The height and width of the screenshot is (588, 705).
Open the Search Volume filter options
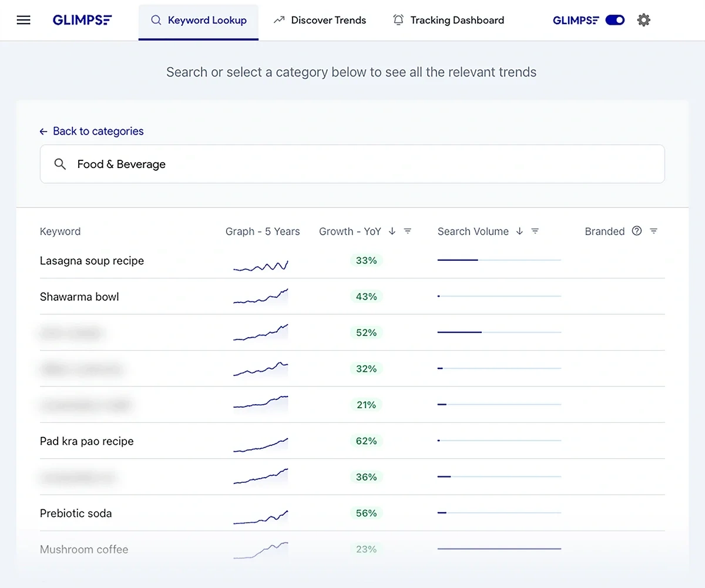point(535,231)
